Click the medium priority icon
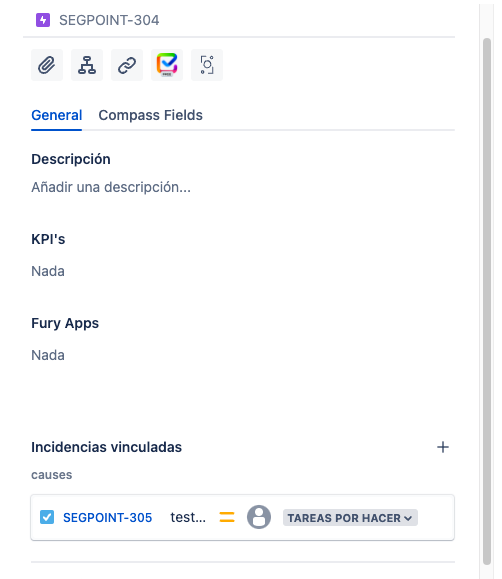Image resolution: width=502 pixels, height=579 pixels. (x=227, y=517)
